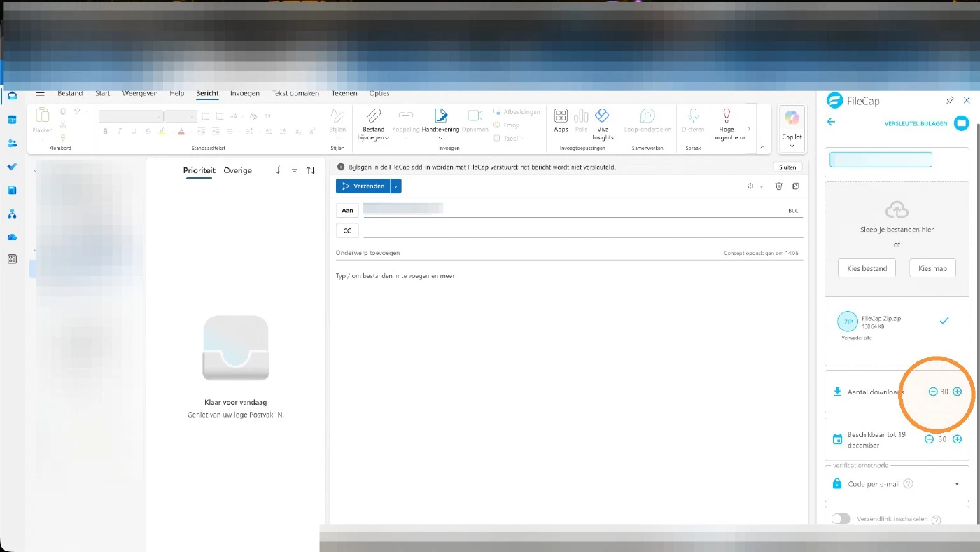This screenshot has width=980, height=552.
Task: Expand the Verzenden split-button arrow
Action: point(396,186)
